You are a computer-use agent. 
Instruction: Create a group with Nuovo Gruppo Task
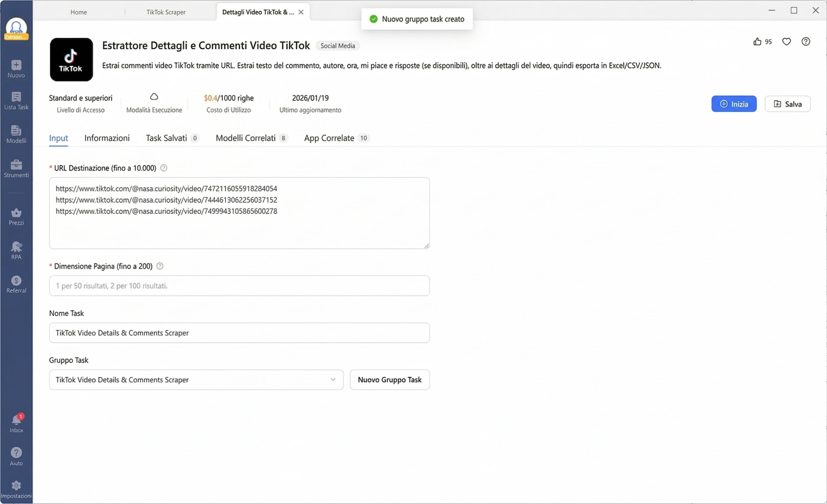tap(389, 380)
